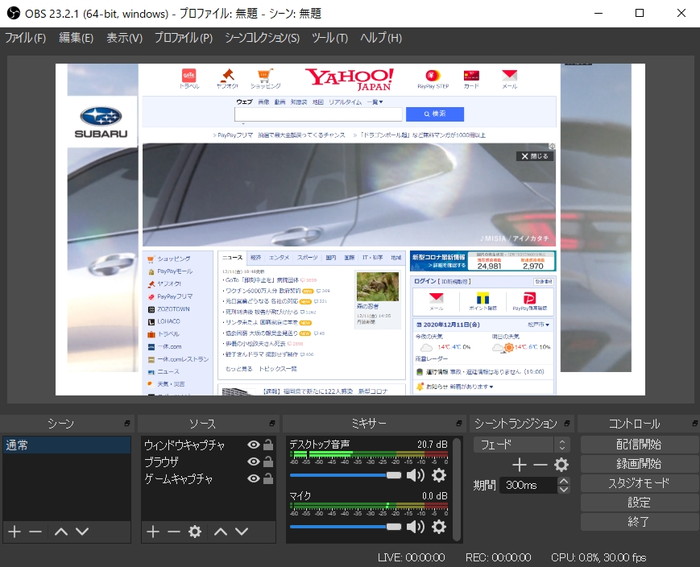
Task: Pop out the シーン dock panel
Action: pos(127,423)
